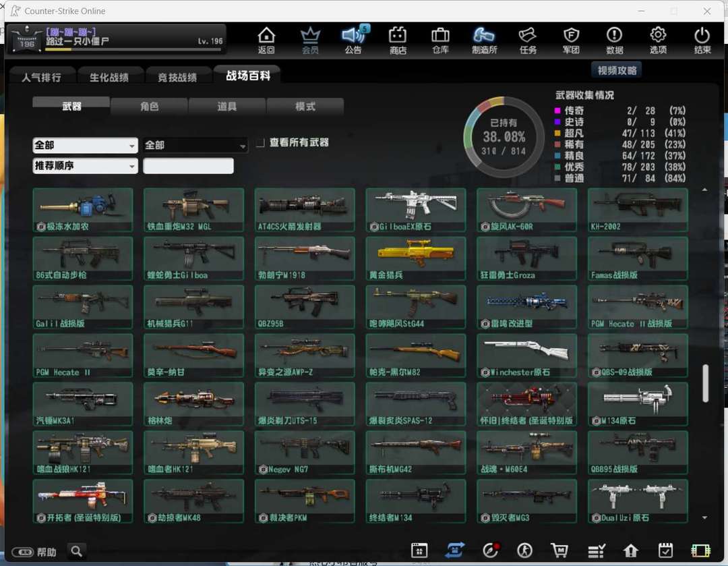Screen dimensions: 728x566
Task: Click the magnifier search icon in bottom bar
Action: (x=77, y=551)
